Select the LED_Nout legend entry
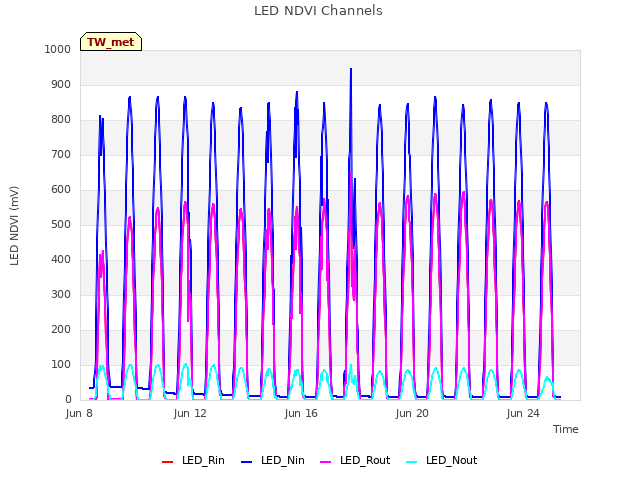The width and height of the screenshot is (640, 480). click(x=442, y=460)
